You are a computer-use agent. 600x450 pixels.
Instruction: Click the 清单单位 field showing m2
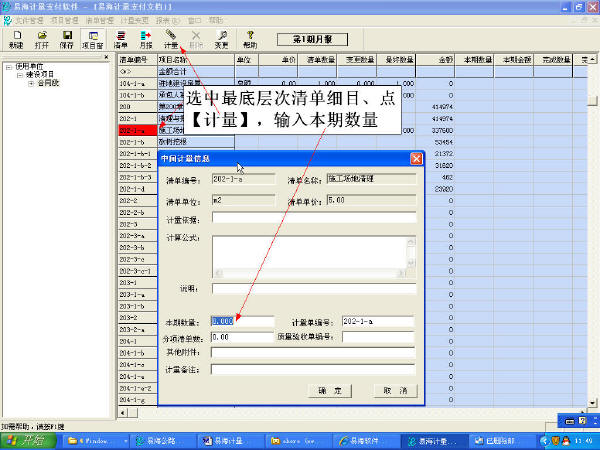coord(243,200)
